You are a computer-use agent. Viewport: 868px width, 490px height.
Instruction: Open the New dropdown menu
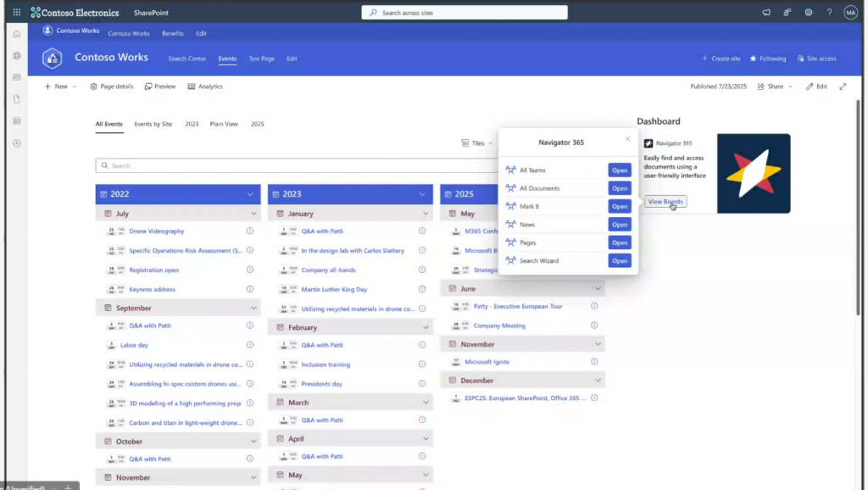pos(60,86)
